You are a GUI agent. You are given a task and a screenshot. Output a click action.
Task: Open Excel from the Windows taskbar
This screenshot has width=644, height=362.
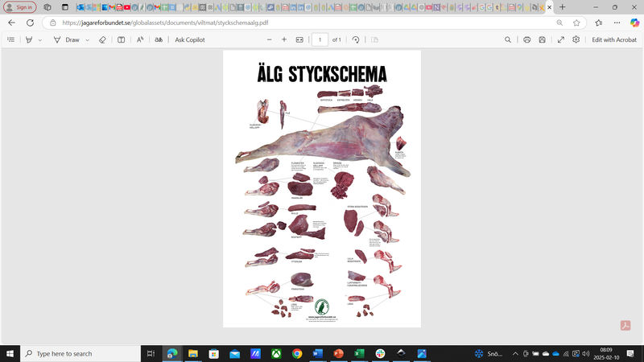click(359, 354)
